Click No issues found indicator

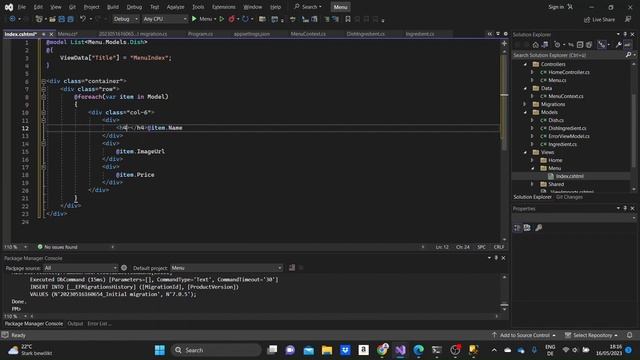click(57, 247)
